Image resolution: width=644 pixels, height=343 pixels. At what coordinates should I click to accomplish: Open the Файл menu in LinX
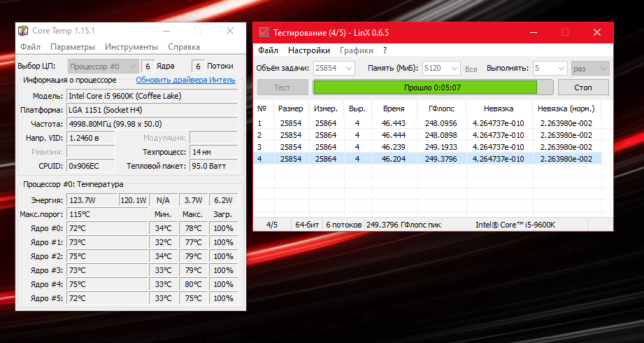click(269, 50)
